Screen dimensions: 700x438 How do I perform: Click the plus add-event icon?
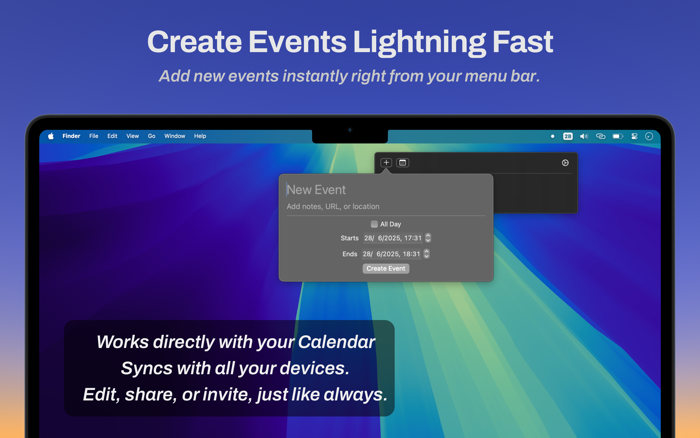[x=386, y=163]
